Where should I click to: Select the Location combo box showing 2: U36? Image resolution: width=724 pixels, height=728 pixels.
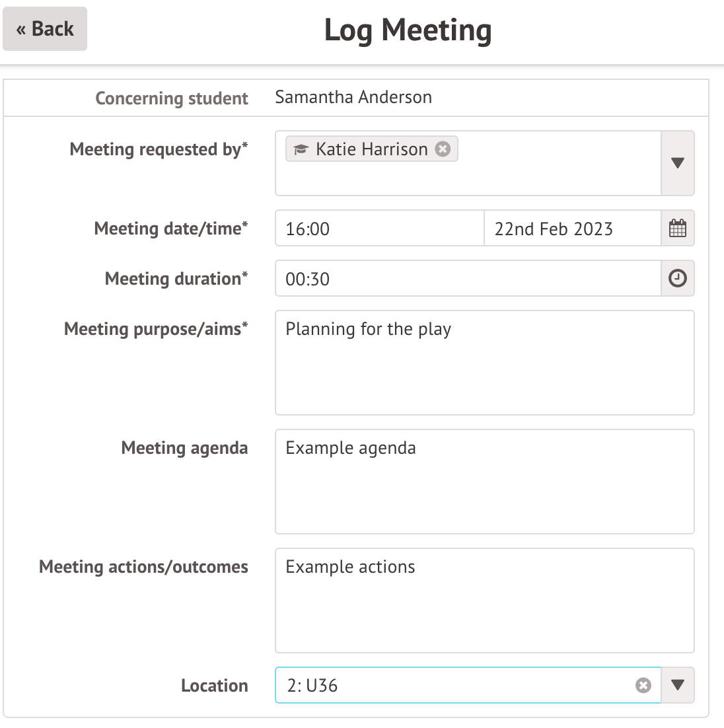(456, 686)
